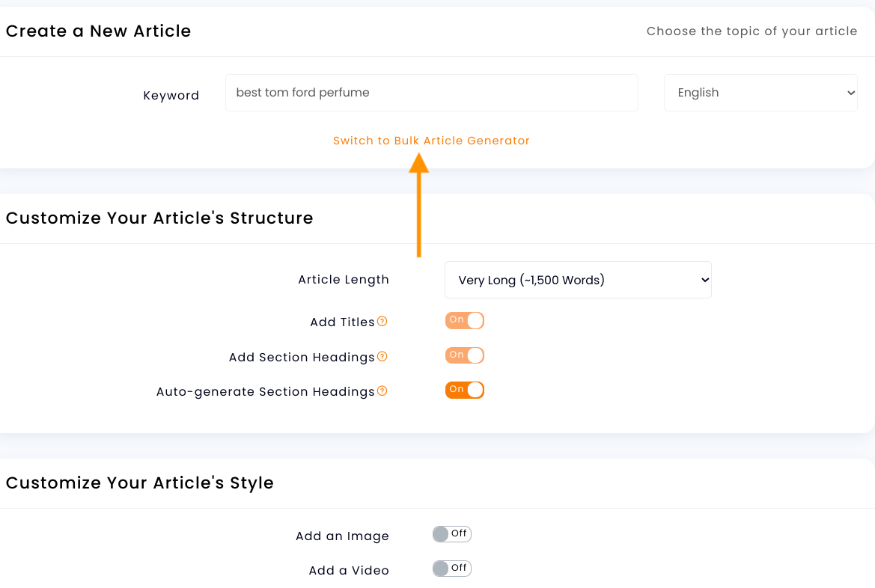Click the Customize Your Article's Style heading

[140, 483]
